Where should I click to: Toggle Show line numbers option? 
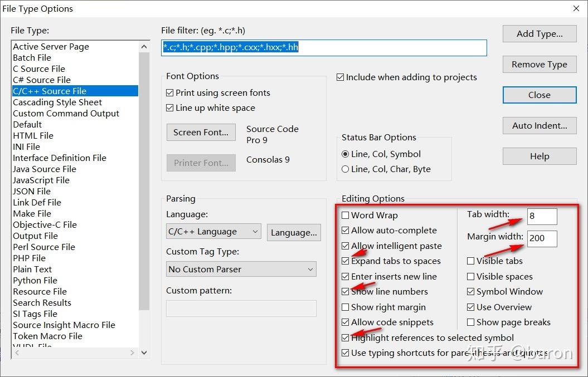coord(346,292)
